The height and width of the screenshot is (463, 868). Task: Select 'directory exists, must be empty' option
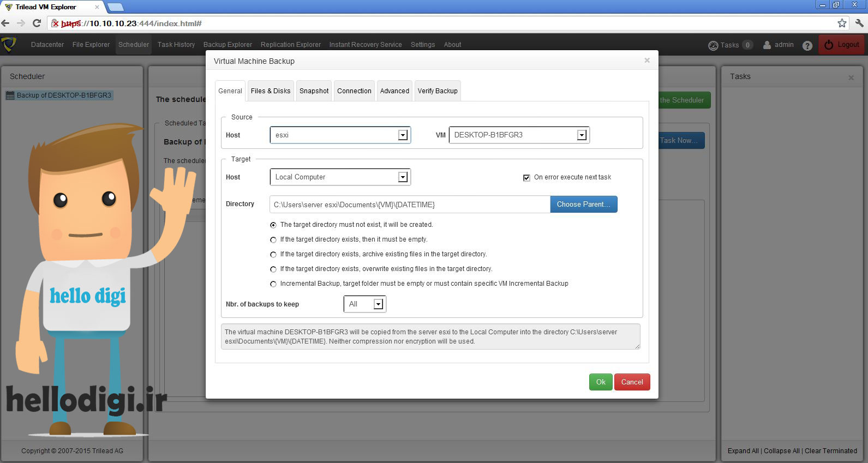tap(273, 239)
